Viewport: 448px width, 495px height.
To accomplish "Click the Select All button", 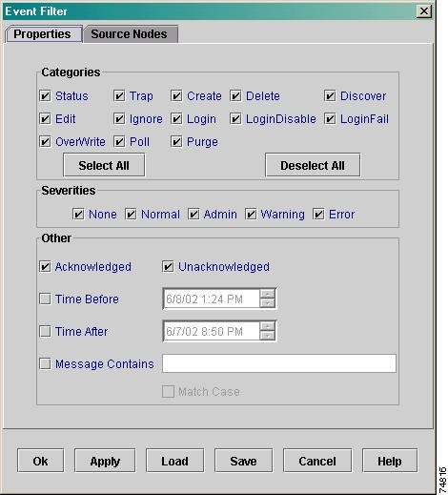I will point(104,165).
